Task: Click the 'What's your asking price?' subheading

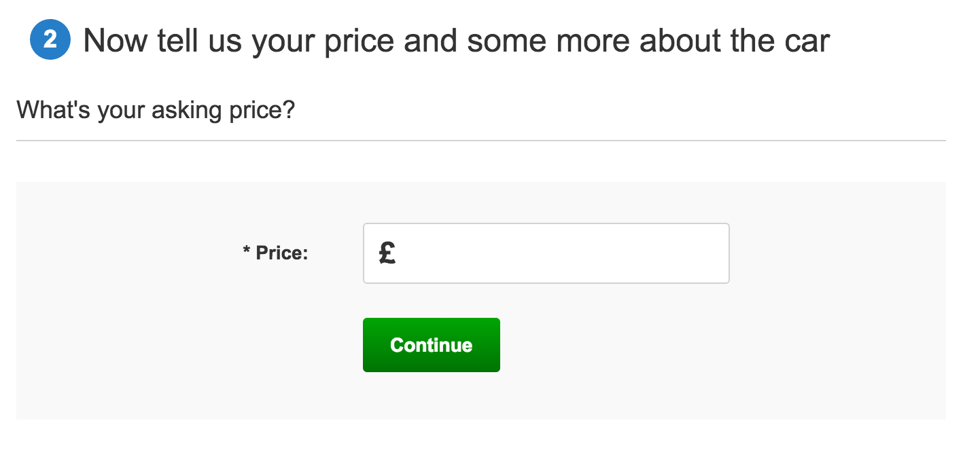Action: [156, 109]
